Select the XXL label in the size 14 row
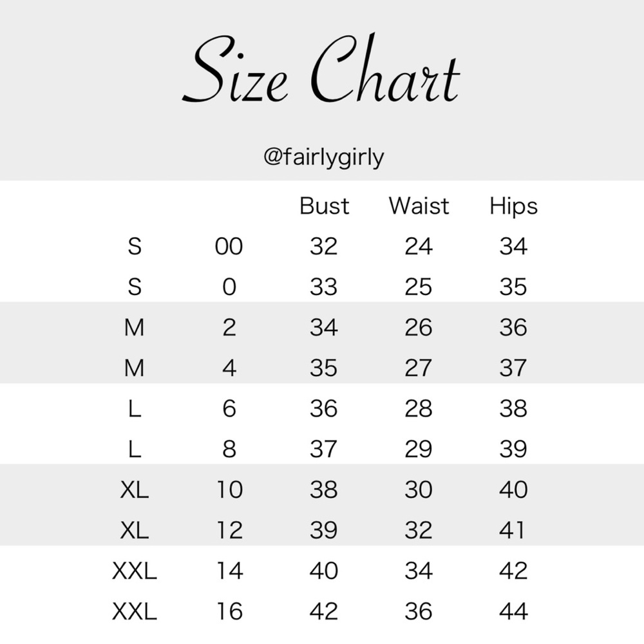The width and height of the screenshot is (644, 644). [x=135, y=571]
